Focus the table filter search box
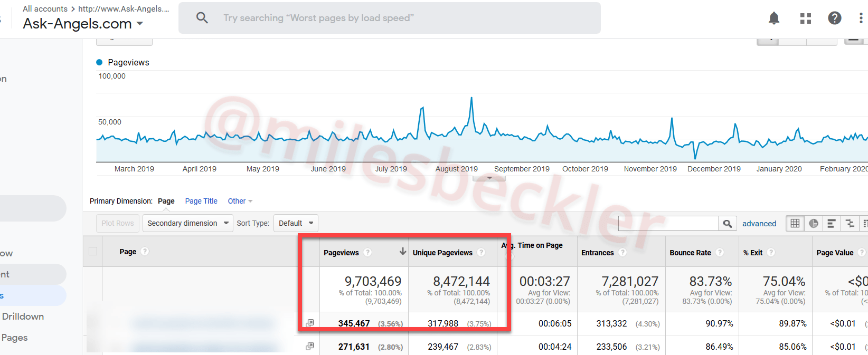Image resolution: width=868 pixels, height=355 pixels. 668,224
